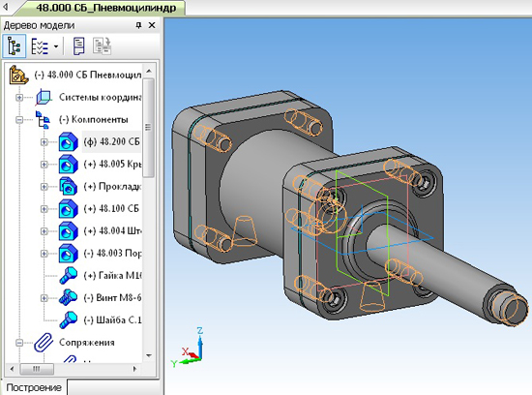
Task: Click the part icon of 48.004 Шт
Action: pos(69,231)
